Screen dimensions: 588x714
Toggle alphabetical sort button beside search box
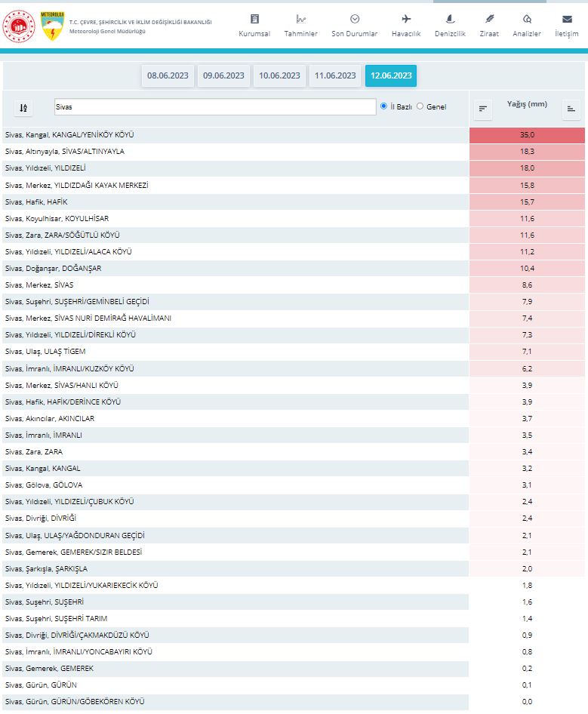pyautogui.click(x=23, y=108)
